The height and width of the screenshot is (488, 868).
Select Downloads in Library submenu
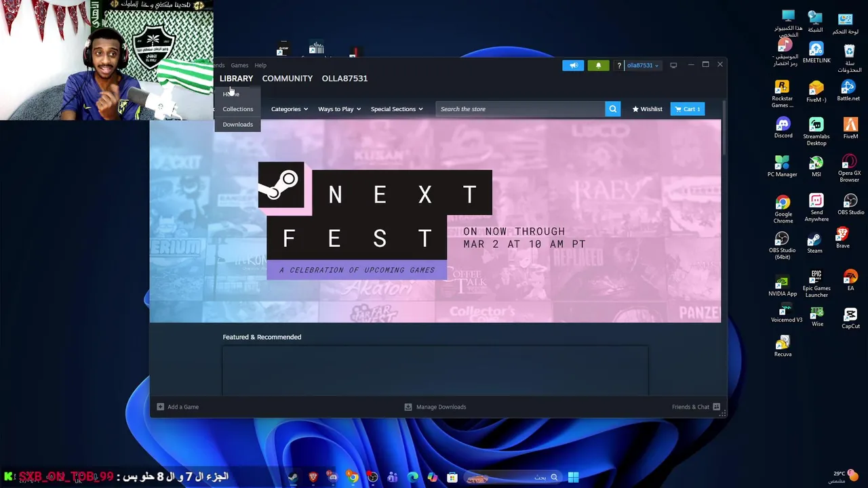coord(237,125)
